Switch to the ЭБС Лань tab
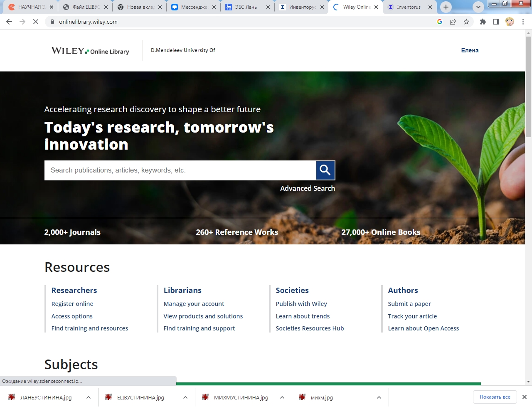Viewport: 532px width, 409px height. click(x=246, y=7)
